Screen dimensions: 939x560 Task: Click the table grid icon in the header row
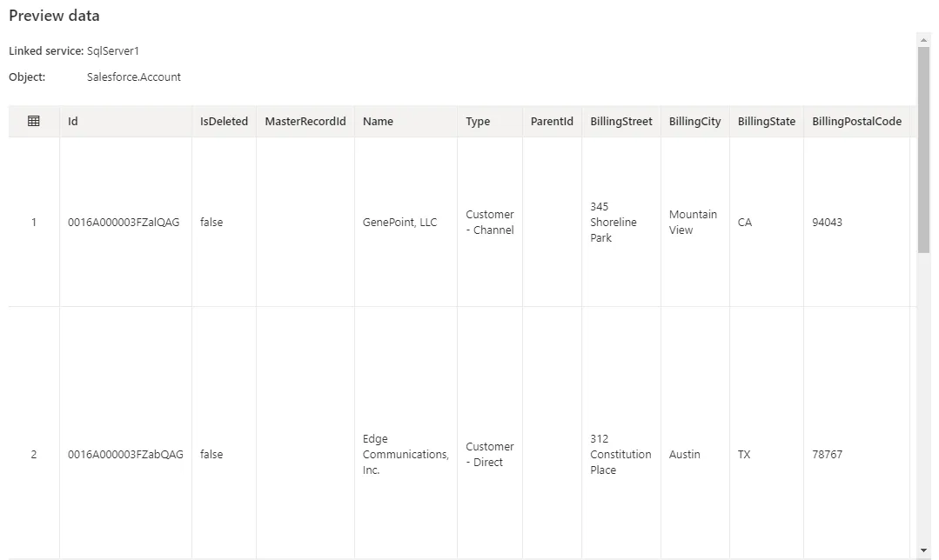(x=33, y=121)
